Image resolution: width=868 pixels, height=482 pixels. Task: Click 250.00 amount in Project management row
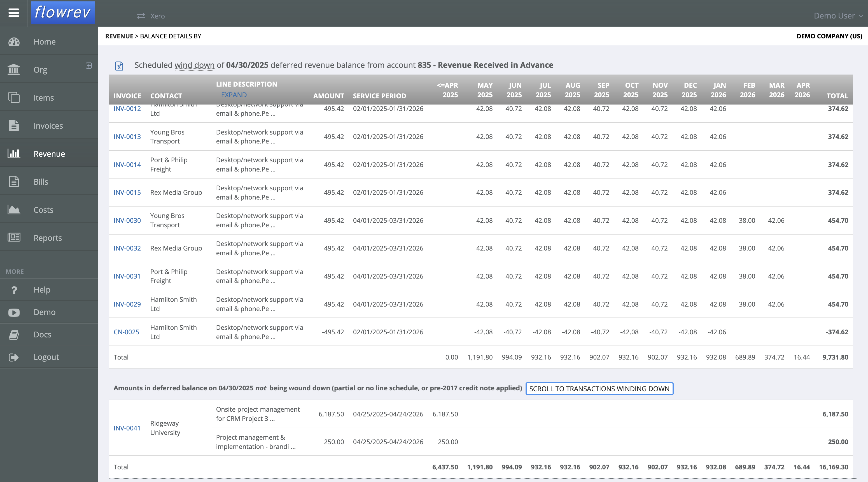(334, 442)
